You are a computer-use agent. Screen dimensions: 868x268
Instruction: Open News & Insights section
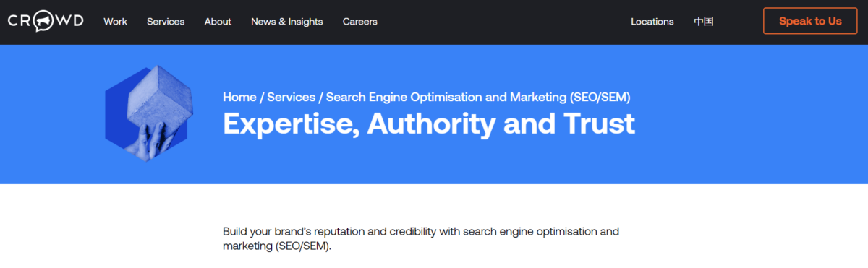coord(287,22)
